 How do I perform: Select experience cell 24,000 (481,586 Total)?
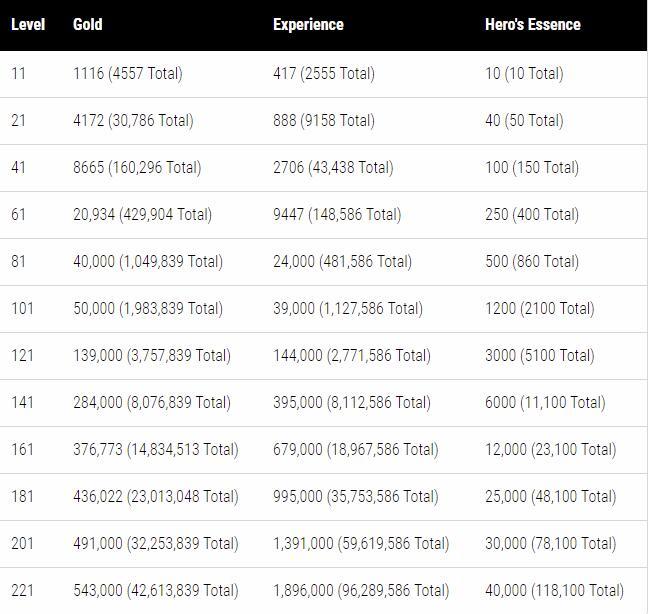[x=342, y=261]
